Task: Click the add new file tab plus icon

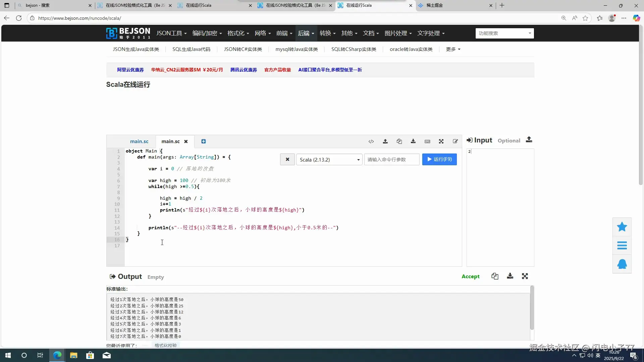Action: [x=203, y=141]
